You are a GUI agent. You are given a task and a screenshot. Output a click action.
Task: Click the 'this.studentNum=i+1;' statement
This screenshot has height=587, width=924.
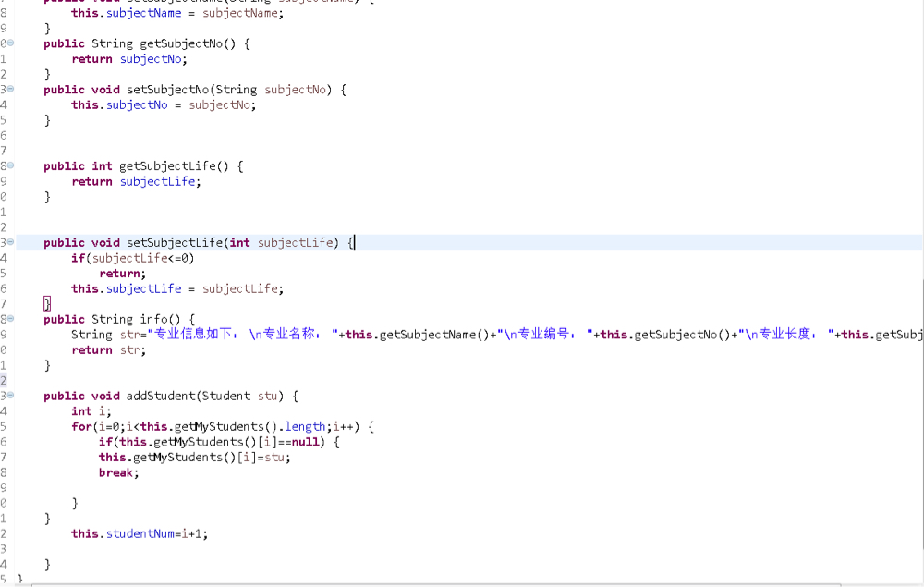pos(140,534)
